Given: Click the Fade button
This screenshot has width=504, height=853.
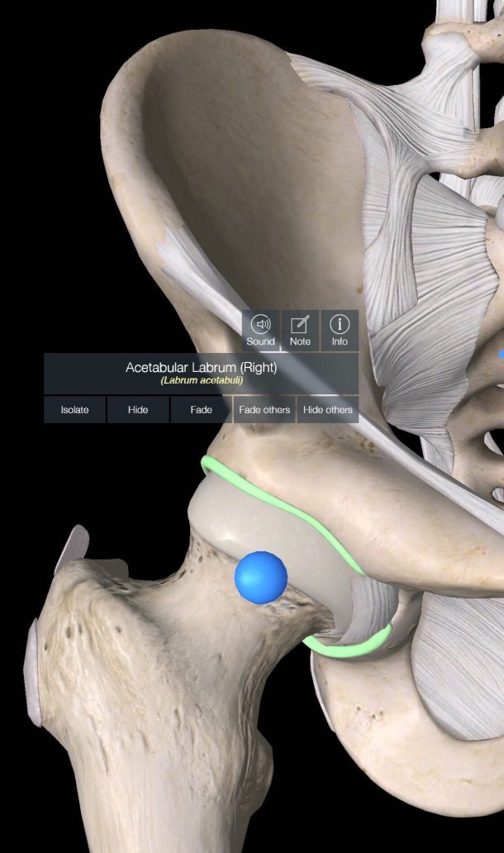Looking at the screenshot, I should 201,410.
